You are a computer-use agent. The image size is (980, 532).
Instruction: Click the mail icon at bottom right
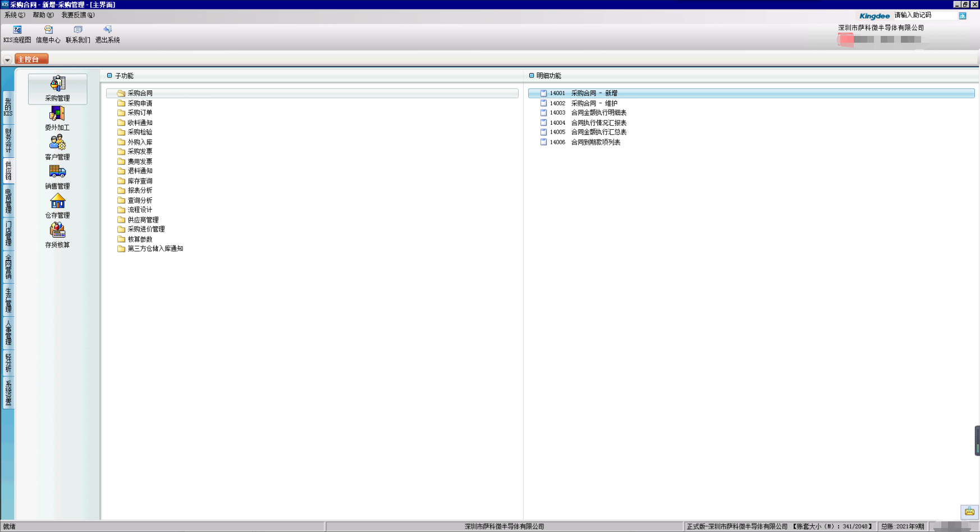click(x=969, y=511)
